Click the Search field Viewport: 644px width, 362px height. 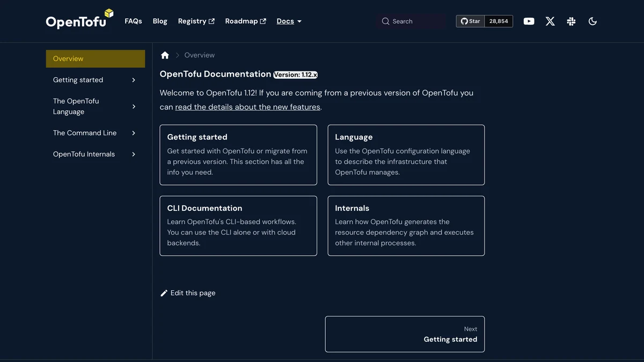[x=412, y=21]
